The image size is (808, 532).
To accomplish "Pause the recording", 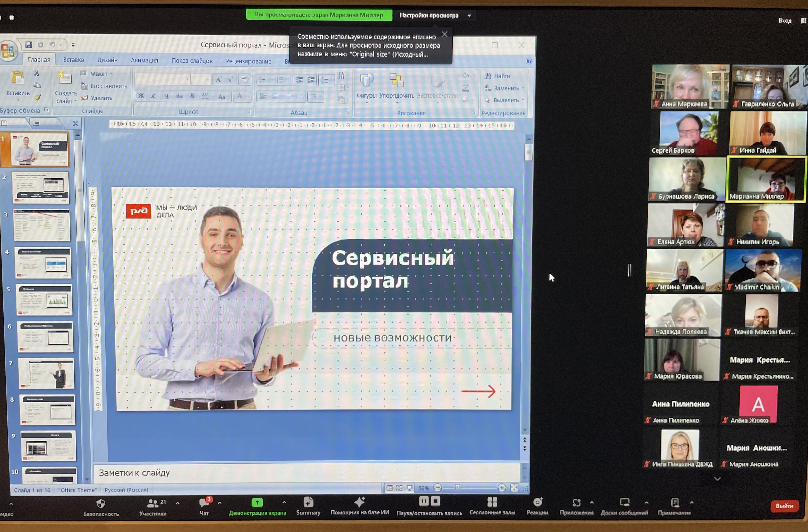I will (424, 501).
